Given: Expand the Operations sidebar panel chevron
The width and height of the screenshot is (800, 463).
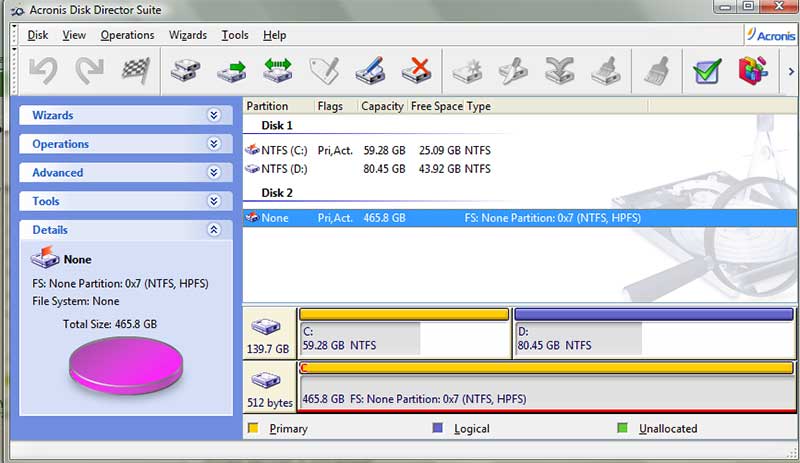Looking at the screenshot, I should point(214,144).
